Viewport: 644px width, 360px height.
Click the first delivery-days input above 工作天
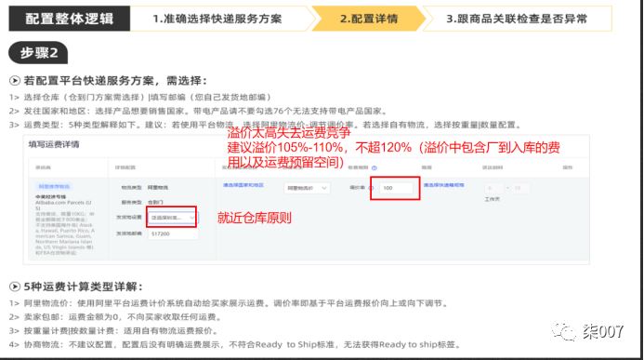495,188
